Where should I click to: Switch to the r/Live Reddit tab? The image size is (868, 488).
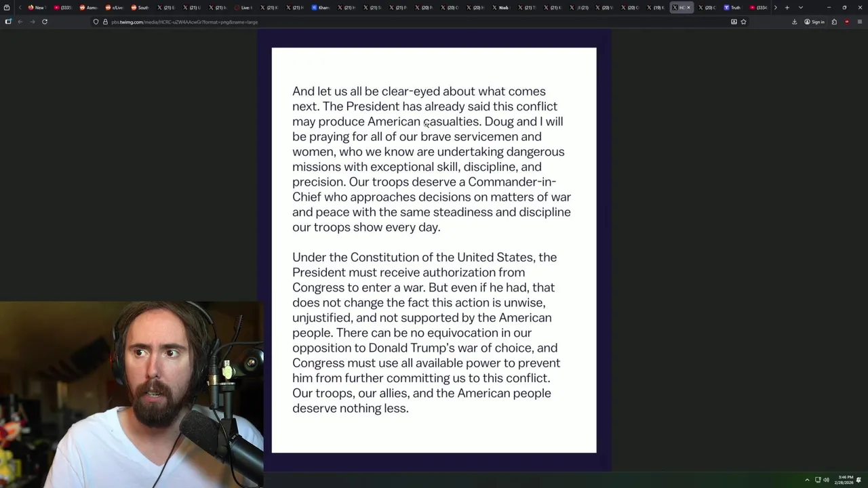tap(114, 7)
